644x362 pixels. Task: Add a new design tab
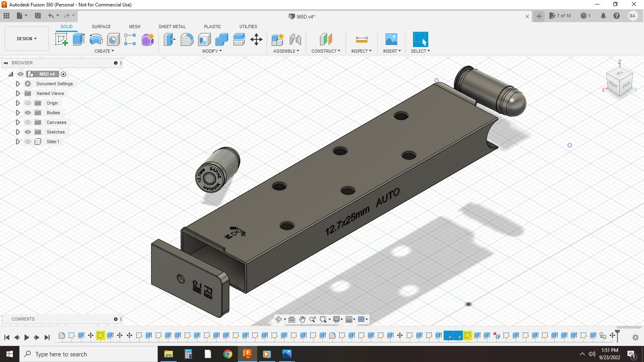click(539, 16)
